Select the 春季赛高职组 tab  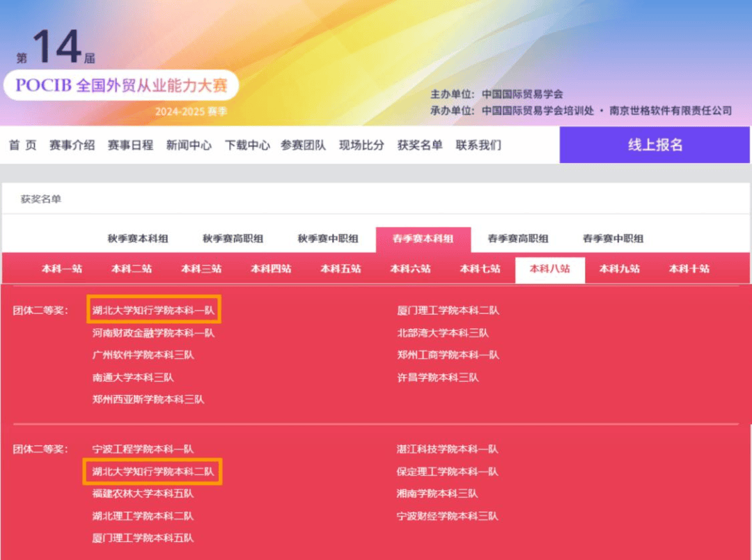pyautogui.click(x=518, y=239)
